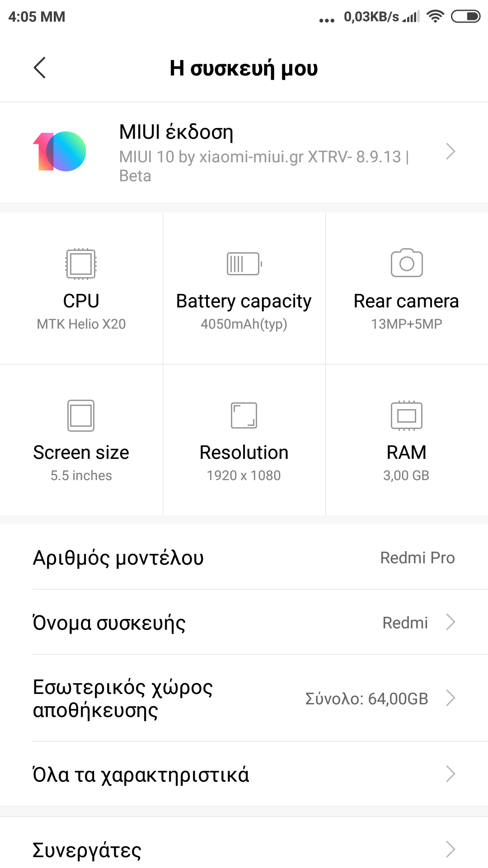Tap the back arrow icon
488x868 pixels.
click(x=40, y=68)
